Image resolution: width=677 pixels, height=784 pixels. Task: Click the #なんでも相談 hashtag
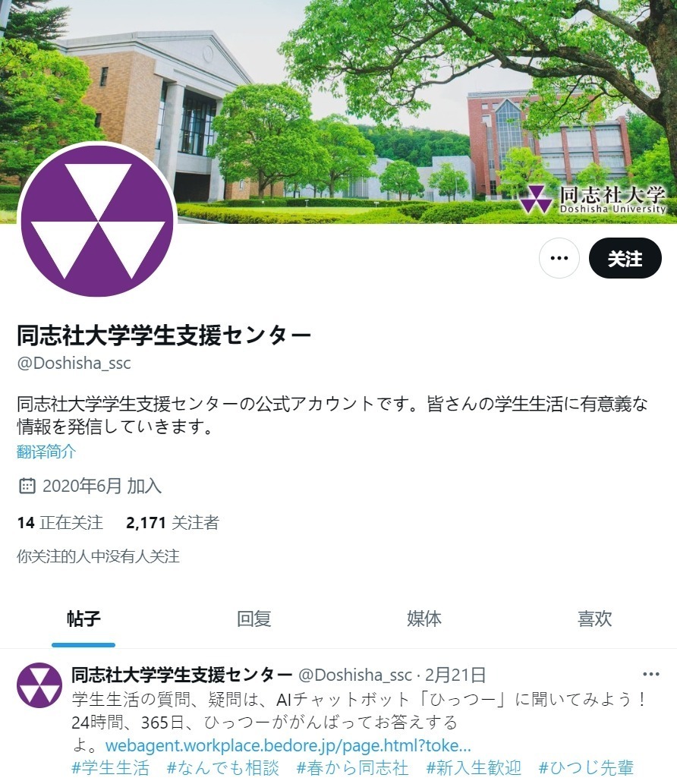(x=223, y=767)
